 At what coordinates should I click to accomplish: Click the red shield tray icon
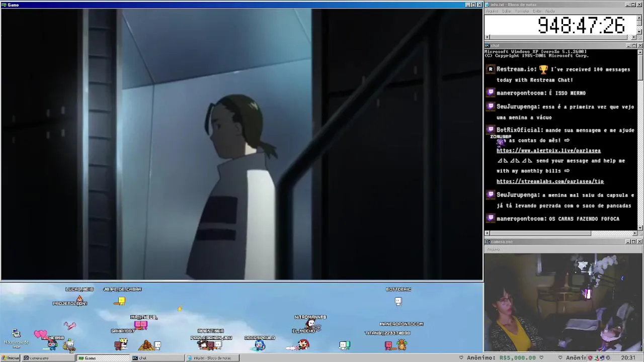coord(590,358)
